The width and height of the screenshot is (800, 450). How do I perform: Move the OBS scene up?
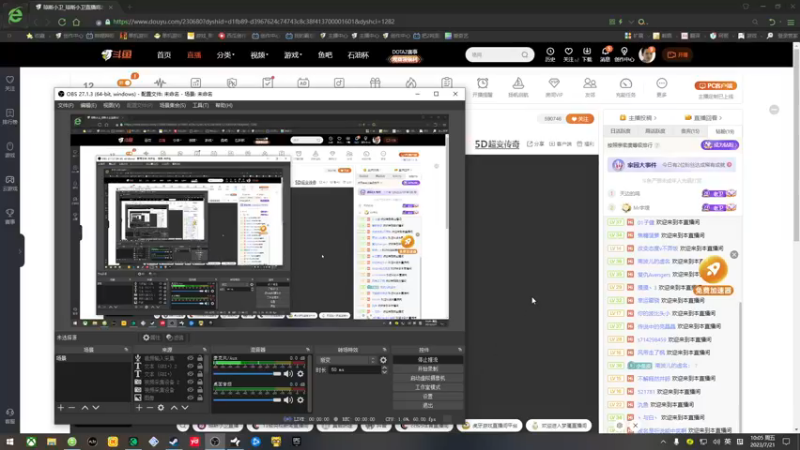[x=85, y=408]
